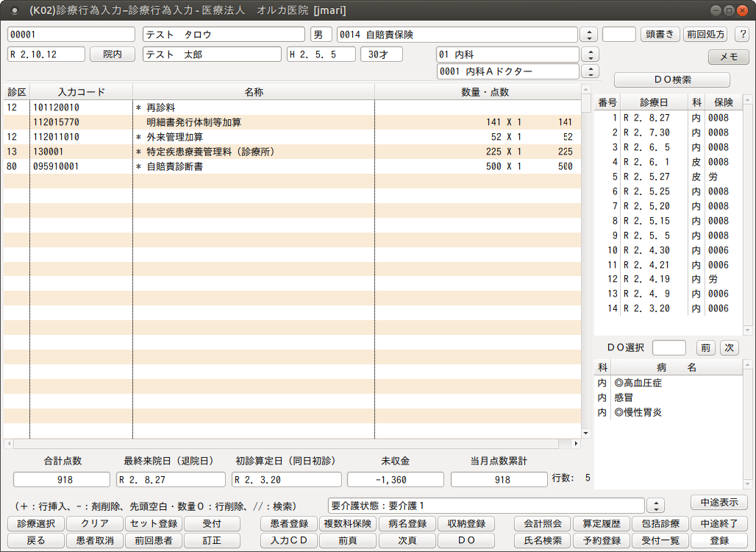The image size is (756, 552).
Task: Open the doctor selection dropdown
Action: 589,71
